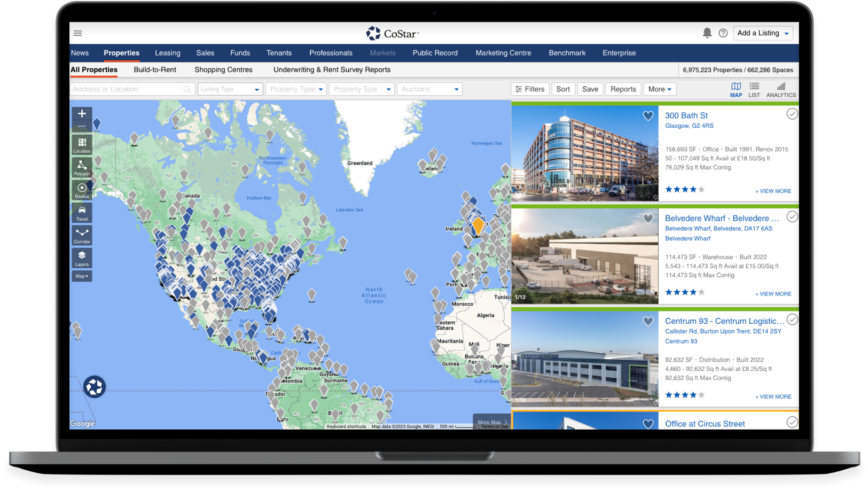Open the Leasing menu
Screen dimensions: 868x490
168,53
